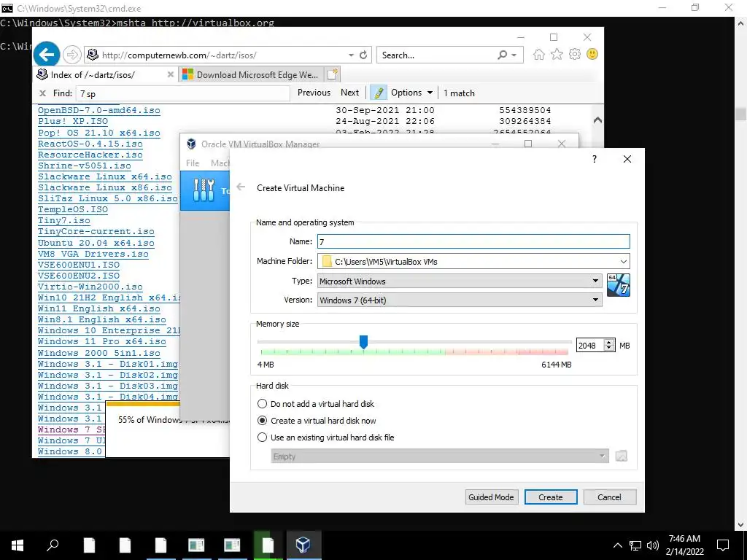
Task: Click the smiley feedback icon
Action: pyautogui.click(x=592, y=54)
